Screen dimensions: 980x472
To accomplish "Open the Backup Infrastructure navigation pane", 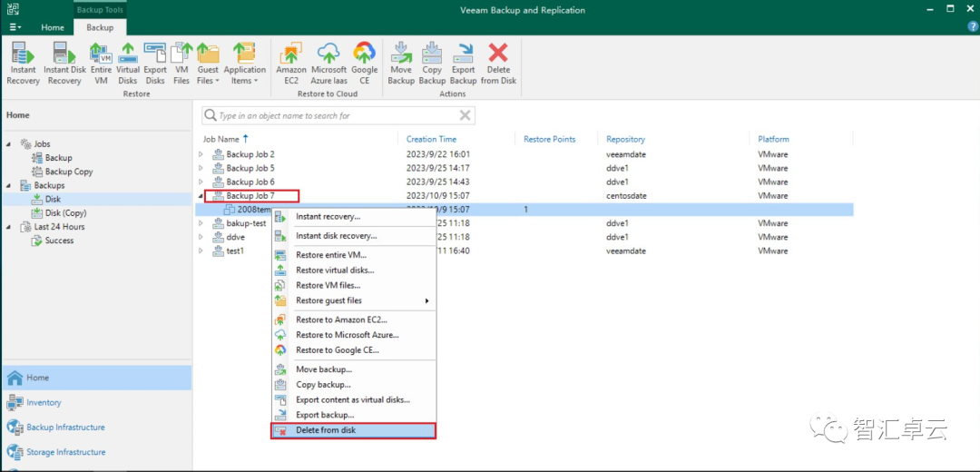I will pyautogui.click(x=96, y=428).
